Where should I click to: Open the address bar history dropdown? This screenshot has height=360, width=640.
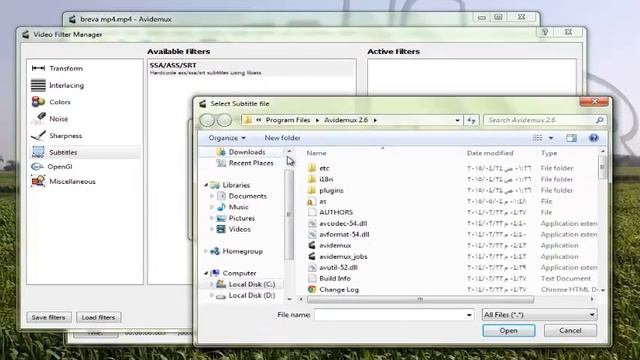(457, 120)
